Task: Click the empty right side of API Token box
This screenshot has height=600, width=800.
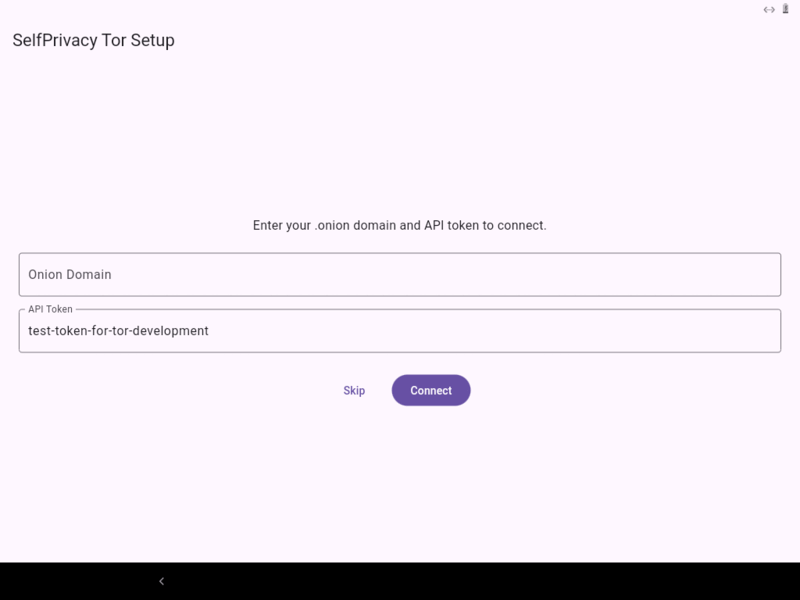Action: 700,331
